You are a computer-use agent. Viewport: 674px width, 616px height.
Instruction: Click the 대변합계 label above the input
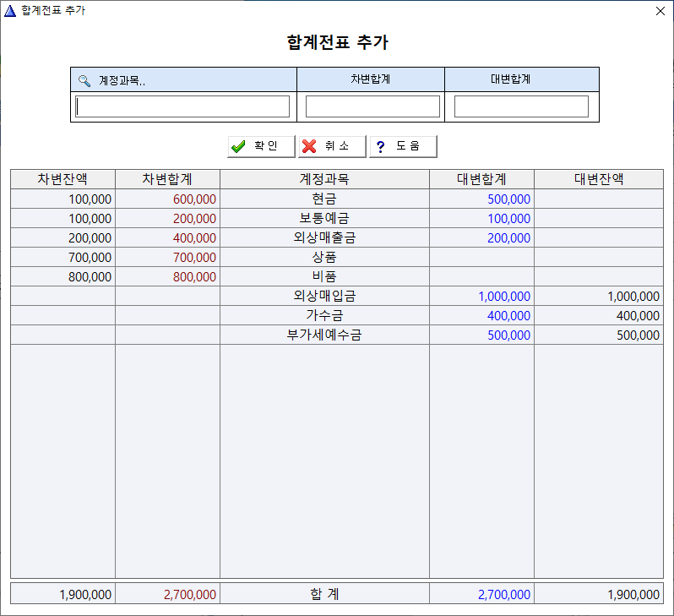coord(511,79)
